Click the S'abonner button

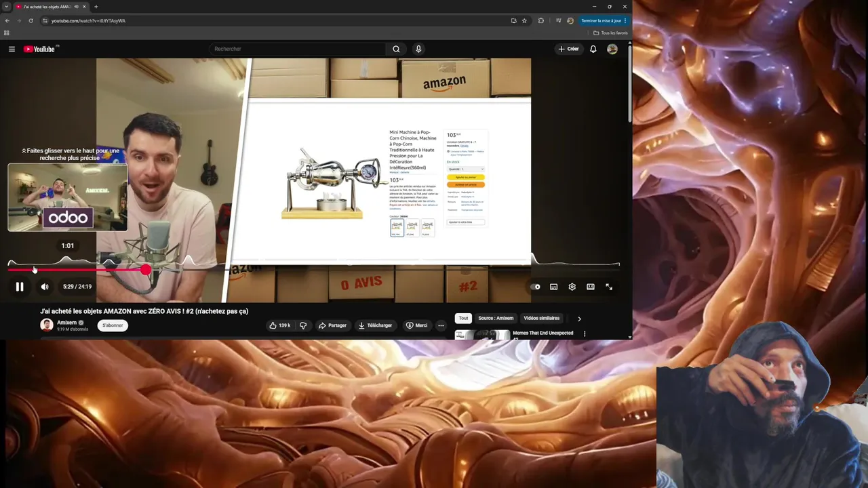[113, 325]
